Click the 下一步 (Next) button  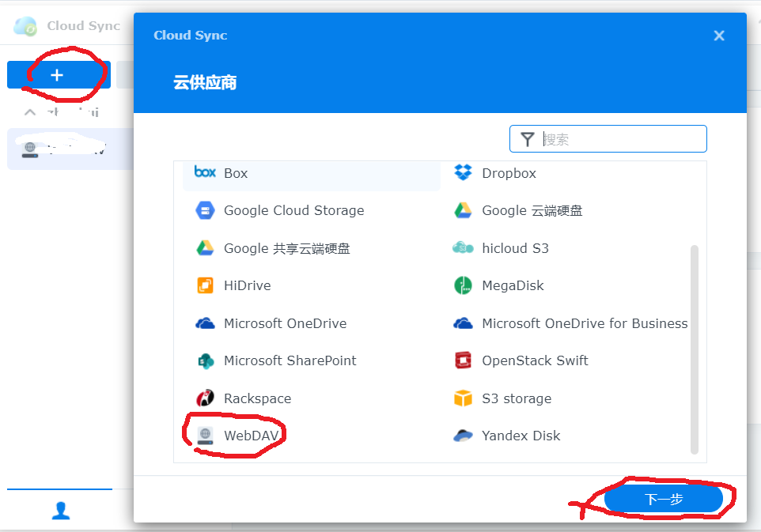click(664, 499)
